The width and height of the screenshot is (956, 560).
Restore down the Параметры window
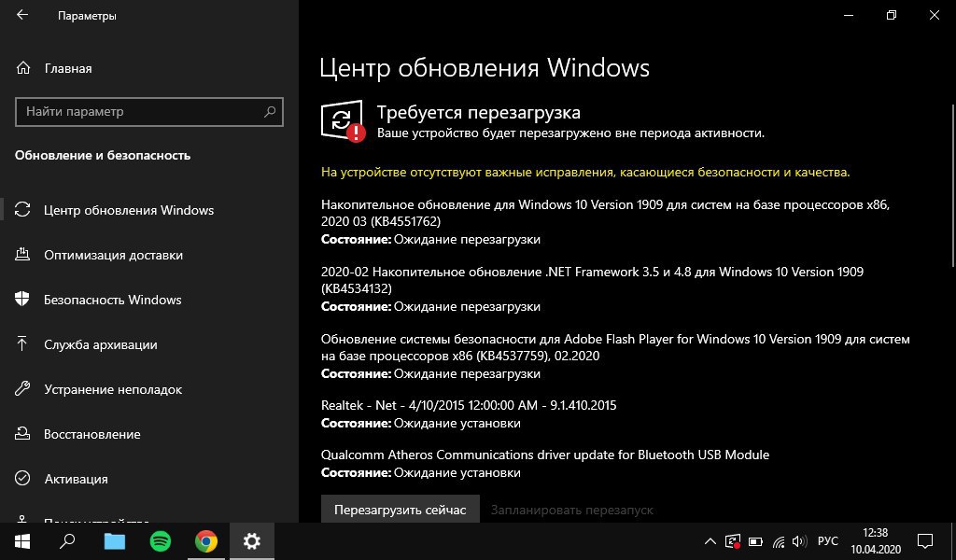pyautogui.click(x=892, y=15)
